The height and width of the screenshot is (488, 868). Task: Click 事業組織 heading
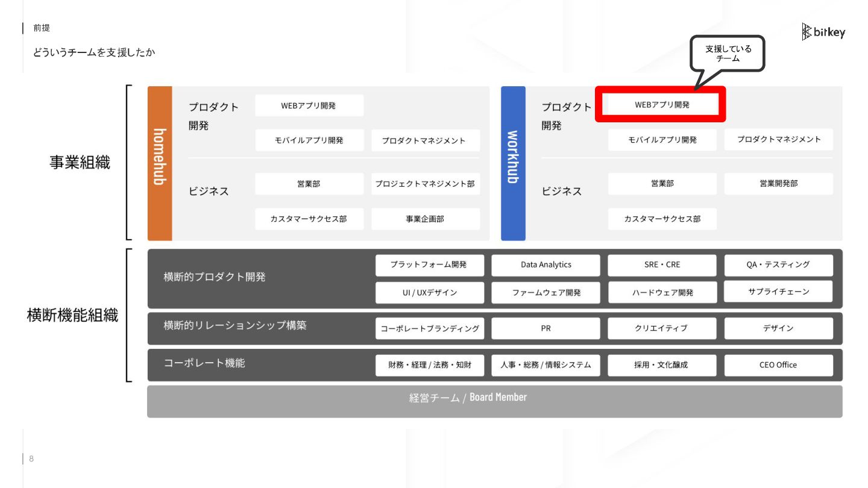pos(80,162)
